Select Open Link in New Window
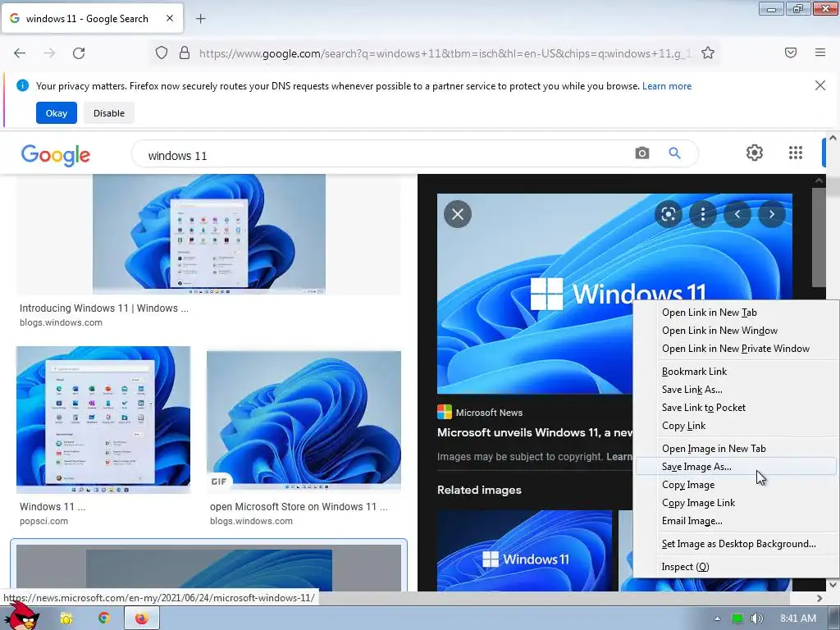Image resolution: width=840 pixels, height=630 pixels. pyautogui.click(x=736, y=331)
